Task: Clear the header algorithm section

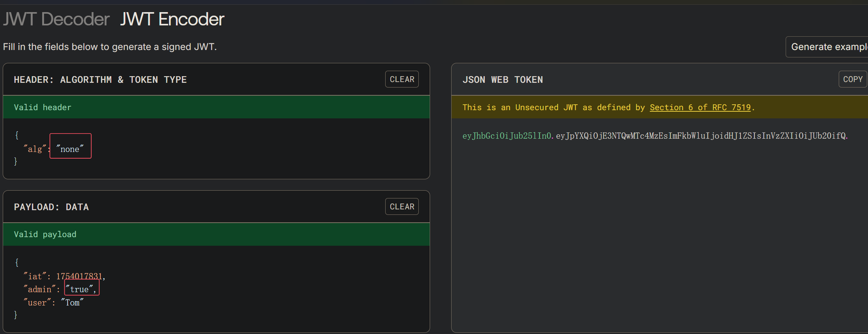Action: (x=402, y=79)
